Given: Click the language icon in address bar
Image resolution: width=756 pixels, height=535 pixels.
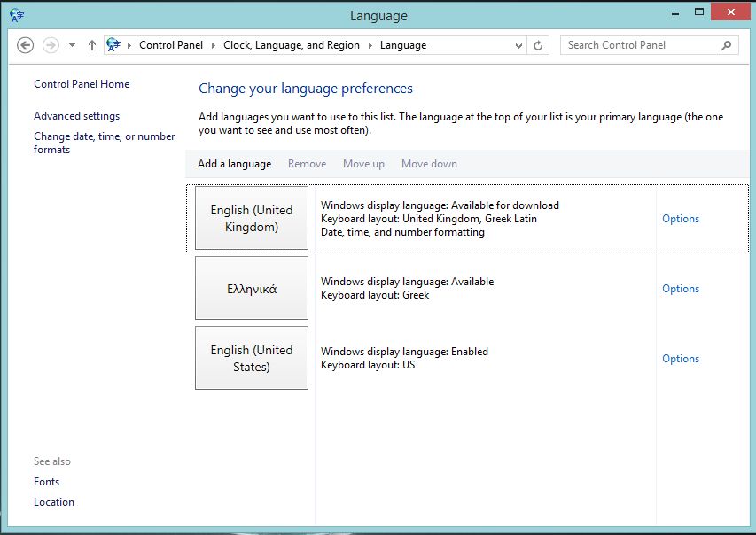Looking at the screenshot, I should click(113, 45).
